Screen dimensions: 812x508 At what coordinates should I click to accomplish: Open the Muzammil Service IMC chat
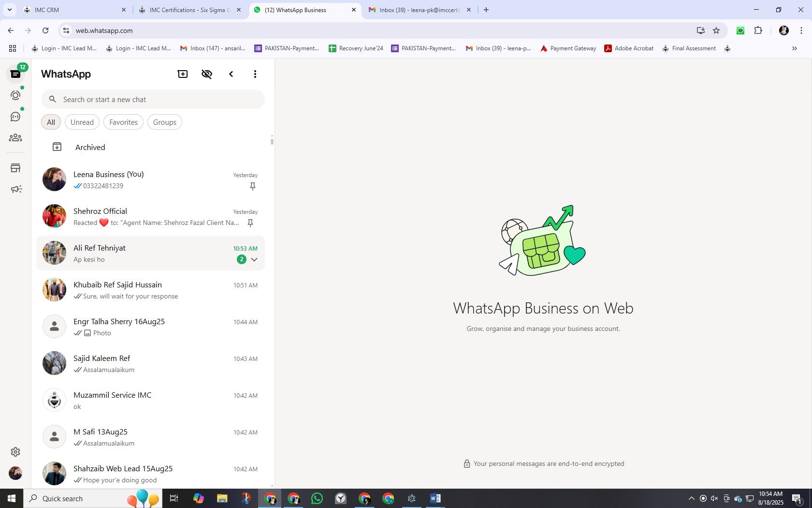(x=150, y=400)
